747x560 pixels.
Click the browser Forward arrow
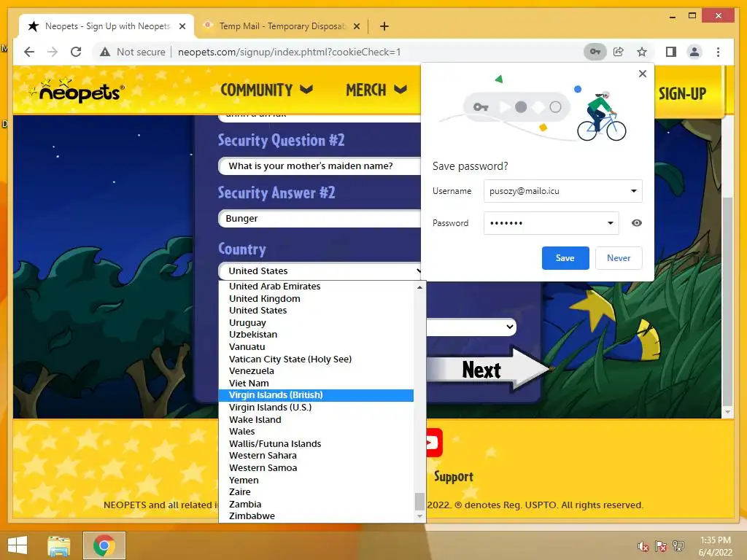tap(53, 52)
